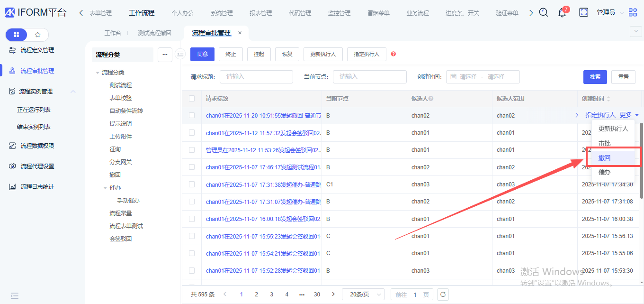The height and width of the screenshot is (304, 644).
Task: Collapse the 流程实例管理 sidebar group
Action: (73, 92)
